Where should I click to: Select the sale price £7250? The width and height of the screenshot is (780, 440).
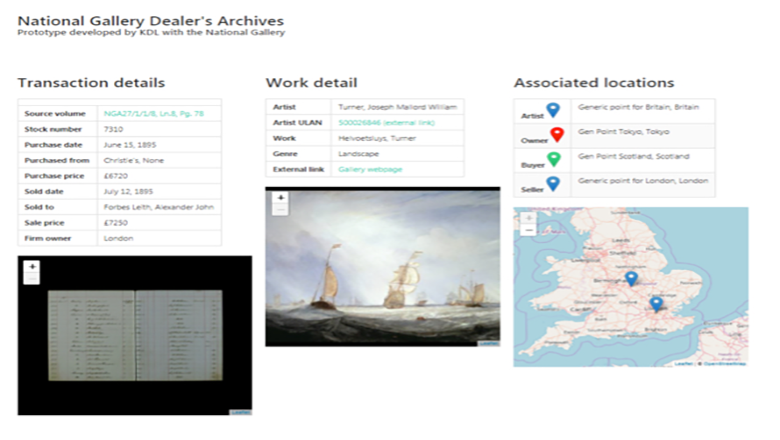(x=116, y=223)
